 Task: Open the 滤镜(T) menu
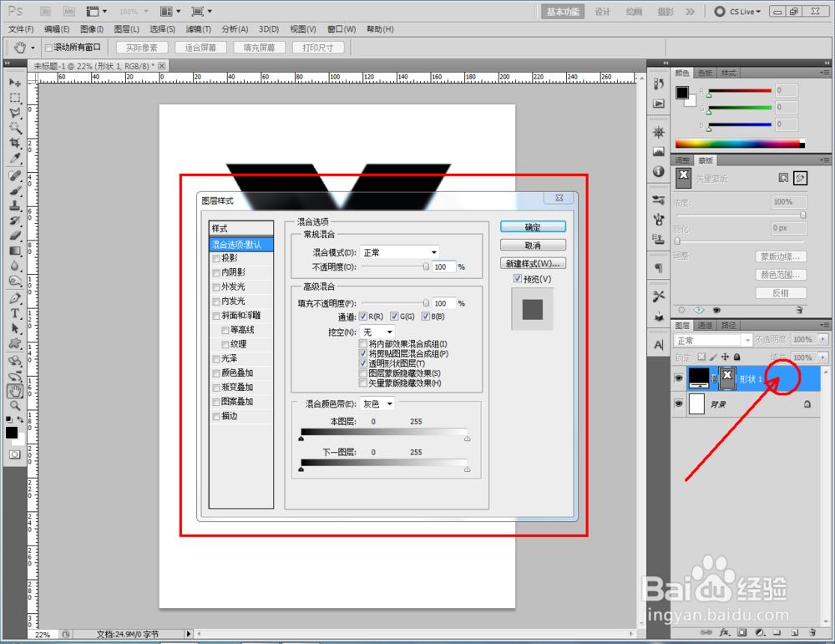(198, 29)
